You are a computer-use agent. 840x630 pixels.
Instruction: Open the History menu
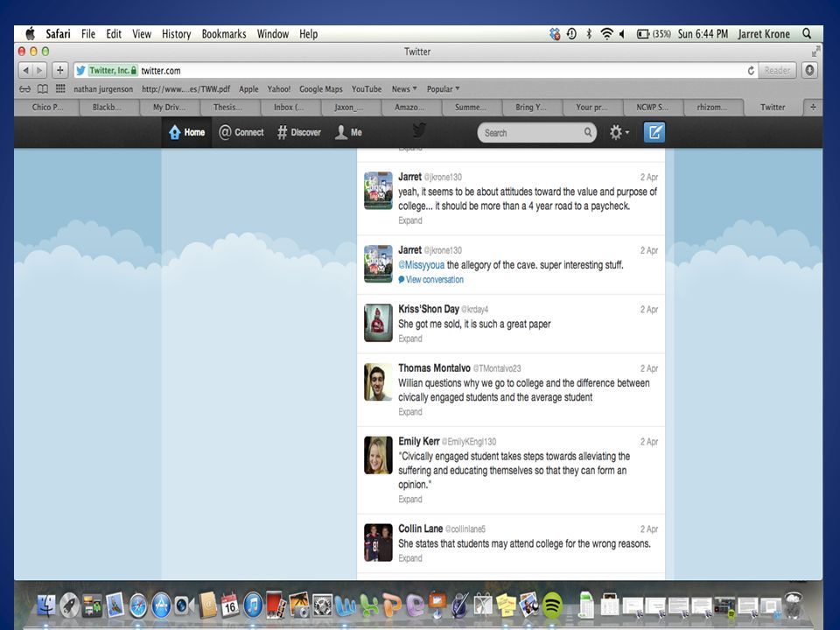[176, 34]
